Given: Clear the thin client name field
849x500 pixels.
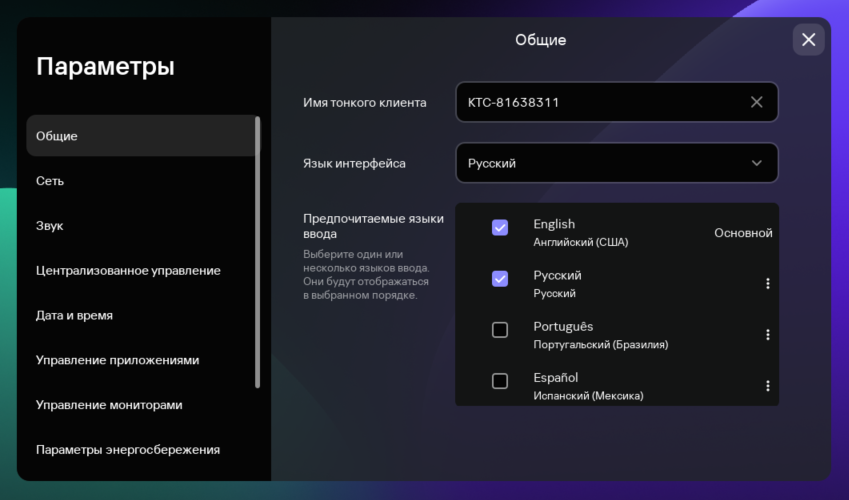Looking at the screenshot, I should click(756, 102).
